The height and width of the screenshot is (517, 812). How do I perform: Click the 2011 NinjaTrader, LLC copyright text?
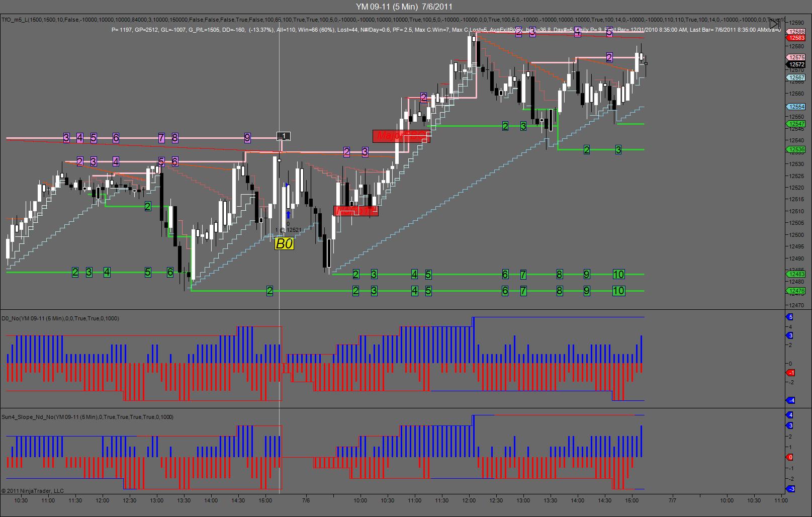(x=33, y=491)
